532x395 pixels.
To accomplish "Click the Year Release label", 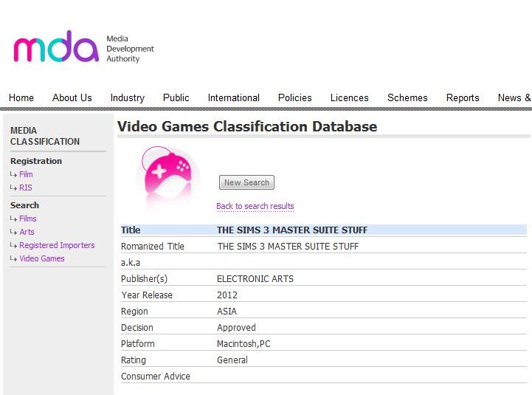I will tap(147, 295).
